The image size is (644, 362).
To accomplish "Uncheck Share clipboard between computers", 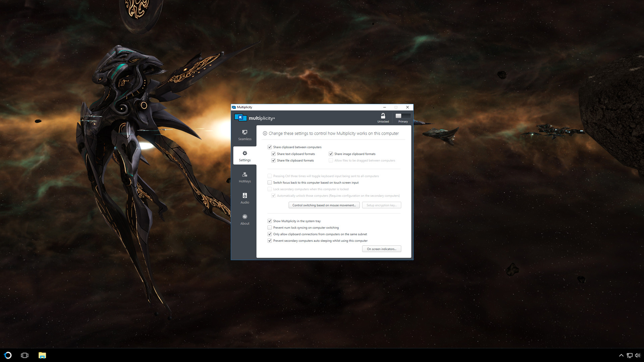I will (x=270, y=147).
